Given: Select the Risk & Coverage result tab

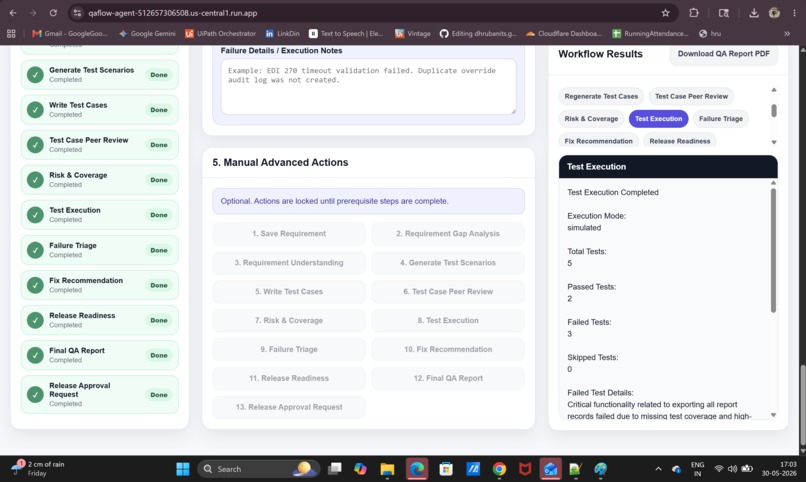Looking at the screenshot, I should (591, 119).
